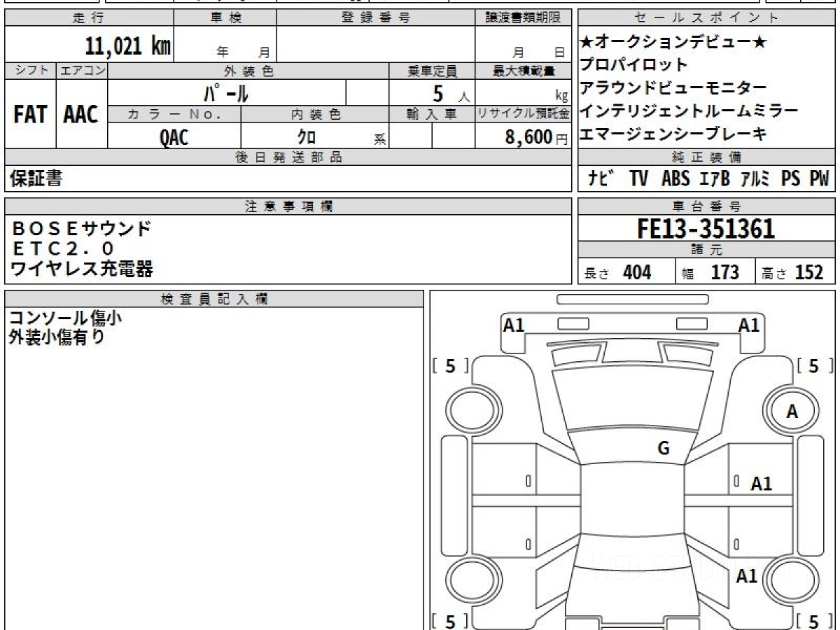Click the 純正装備 header
The height and width of the screenshot is (630, 840).
point(707,157)
